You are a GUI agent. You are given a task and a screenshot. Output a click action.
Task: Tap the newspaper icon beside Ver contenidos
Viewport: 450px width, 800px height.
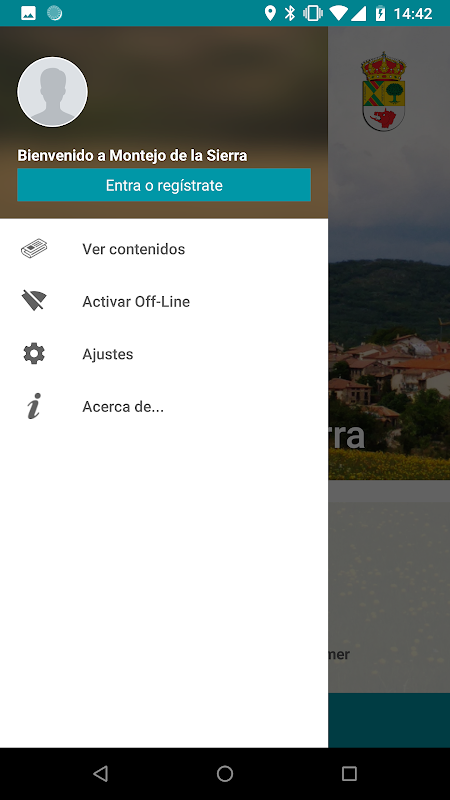tap(34, 249)
